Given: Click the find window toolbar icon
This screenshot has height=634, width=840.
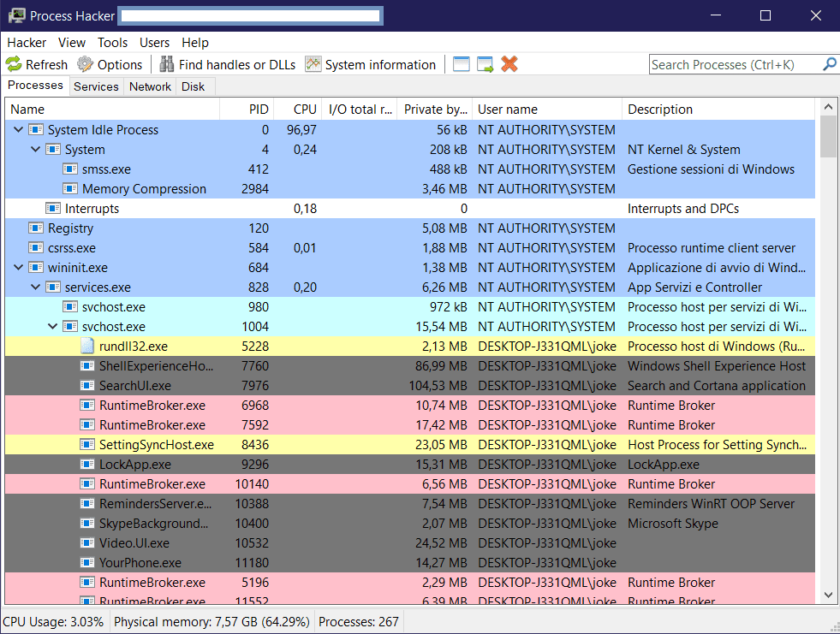Looking at the screenshot, I should click(462, 64).
